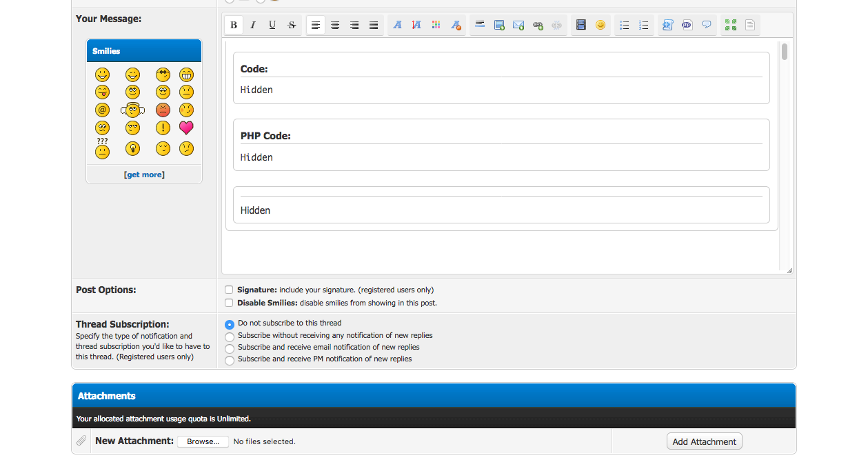Screen dimensions: 868x460
Task: Insert an image using toolbar icon
Action: tap(499, 26)
